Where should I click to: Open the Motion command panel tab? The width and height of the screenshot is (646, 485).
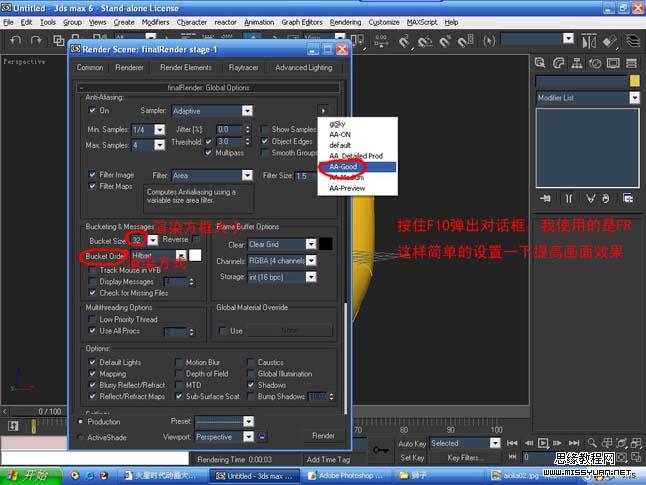click(595, 63)
